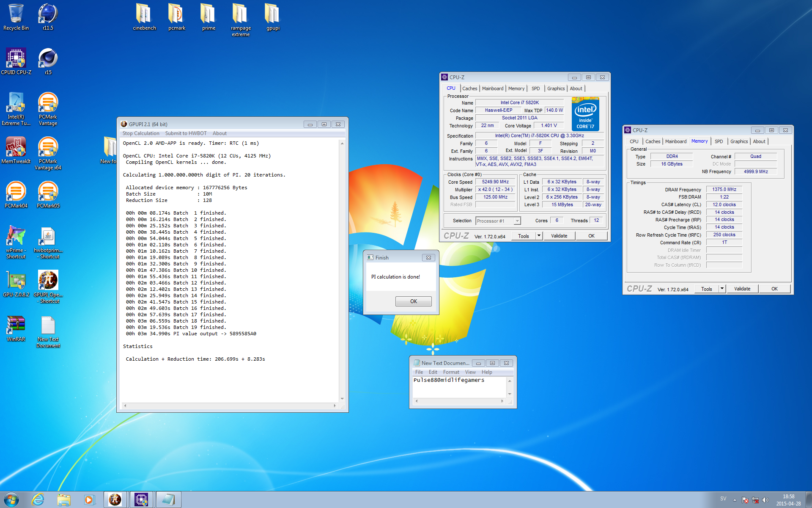Screen dimensions: 812x508
Task: Open Submit to HWBOT menu
Action: point(186,133)
